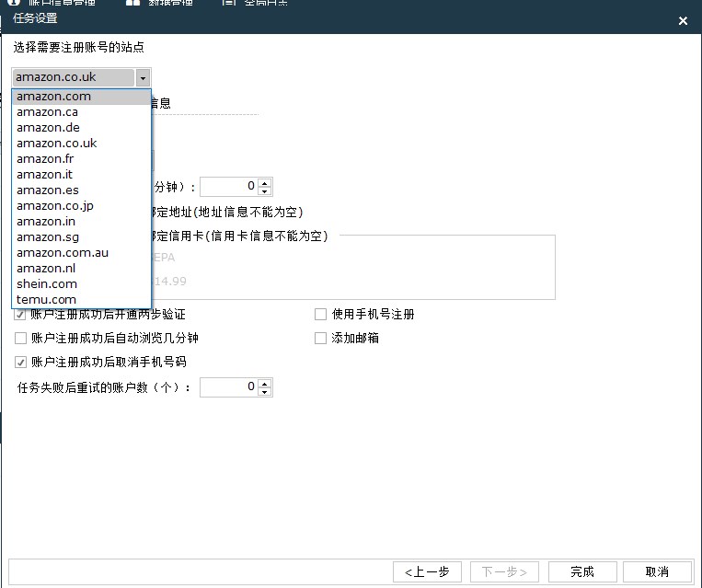Enable 账户注册成功后自动浏览几分钟 checkbox

coord(20,338)
